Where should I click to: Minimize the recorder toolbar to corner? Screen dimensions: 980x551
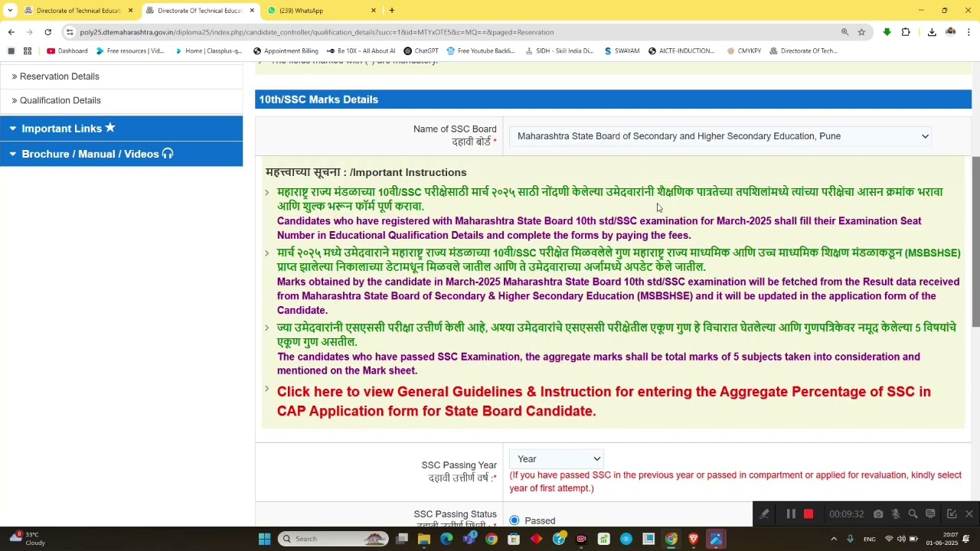[952, 514]
